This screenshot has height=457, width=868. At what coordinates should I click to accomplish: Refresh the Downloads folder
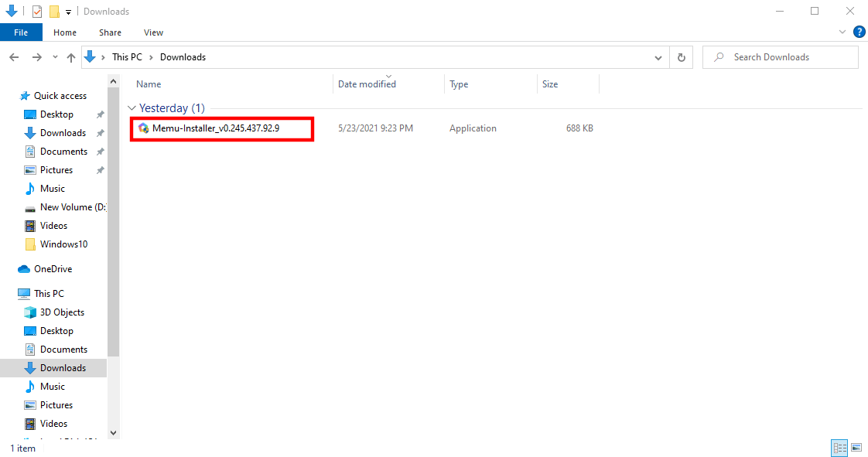(x=682, y=57)
